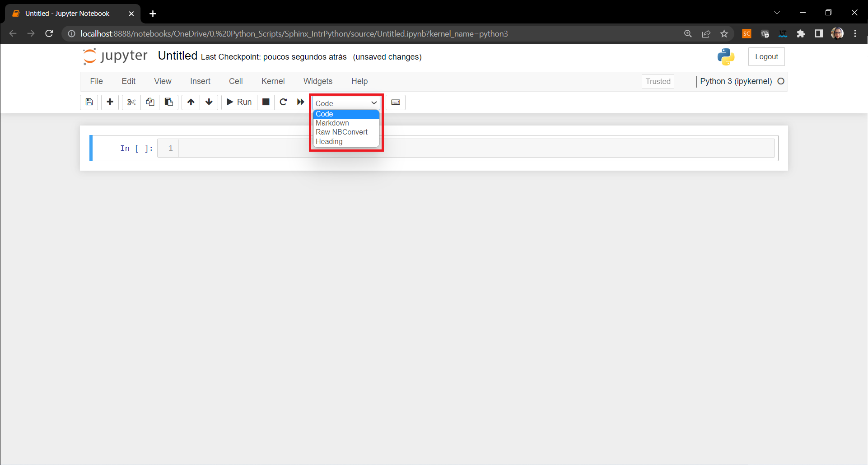The image size is (868, 465).
Task: Cut selected cells with the scissors icon
Action: [x=131, y=102]
